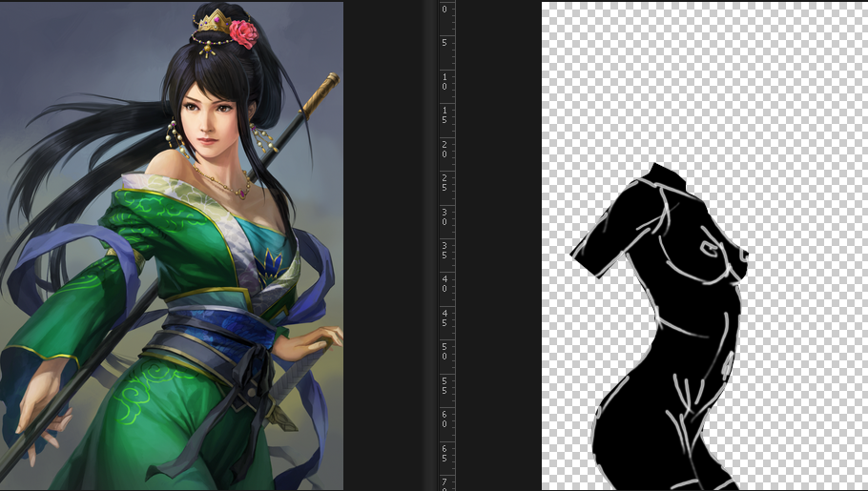Pick the 20 mark on the vertical ruler
This screenshot has height=491, width=868.
click(x=444, y=149)
